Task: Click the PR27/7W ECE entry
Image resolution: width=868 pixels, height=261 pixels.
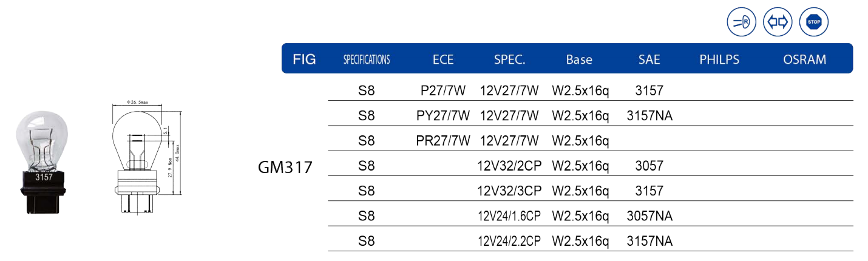Action: (x=443, y=141)
